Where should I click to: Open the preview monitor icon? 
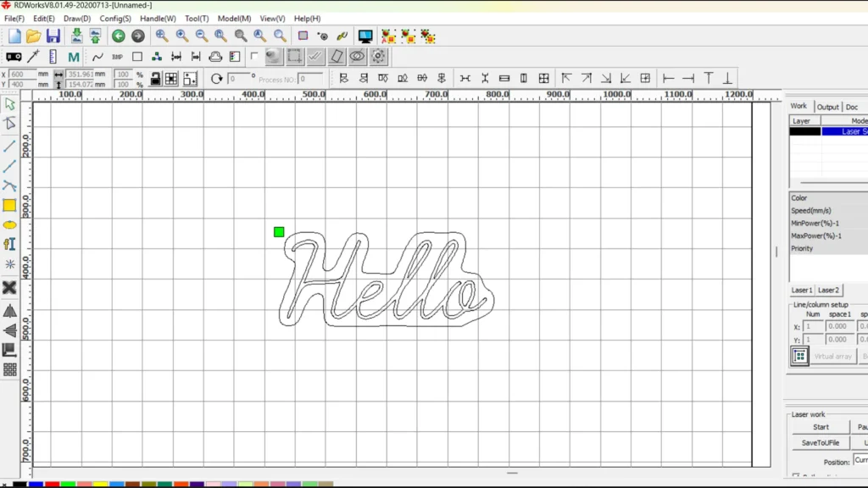coord(365,36)
